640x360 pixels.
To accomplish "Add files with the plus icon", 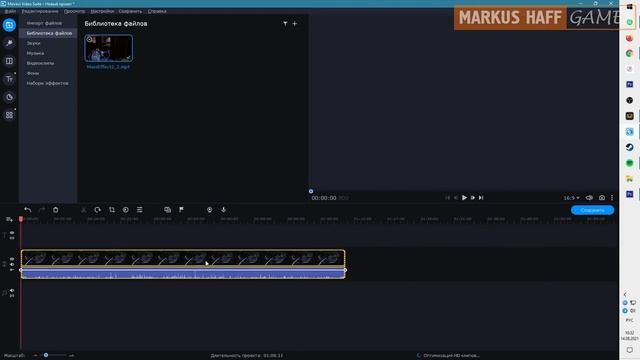I will pos(295,24).
